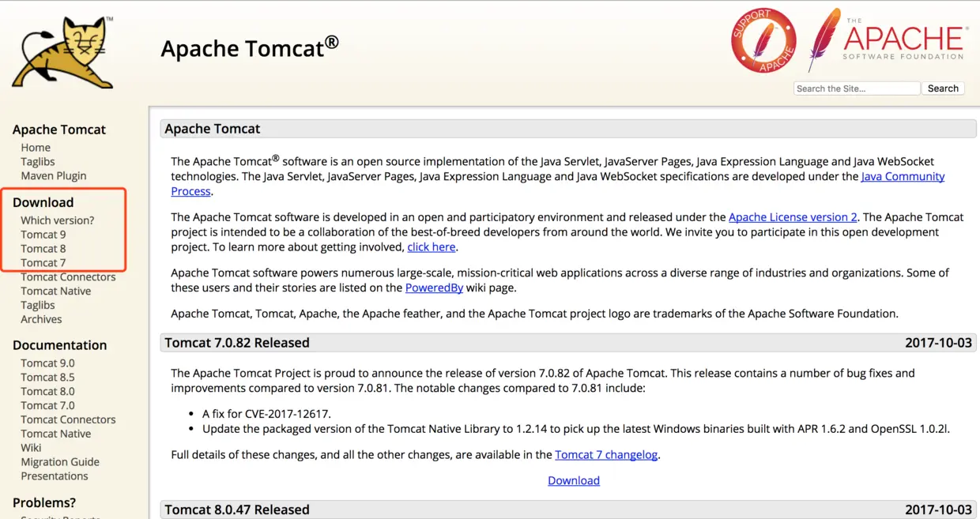Open the Tomcat 8 download link

click(43, 249)
